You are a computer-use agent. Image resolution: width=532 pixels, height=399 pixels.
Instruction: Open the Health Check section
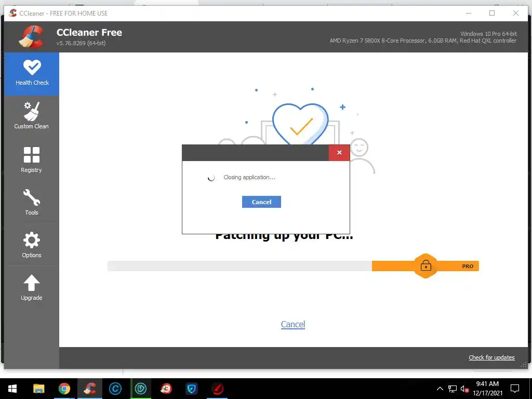pos(32,74)
